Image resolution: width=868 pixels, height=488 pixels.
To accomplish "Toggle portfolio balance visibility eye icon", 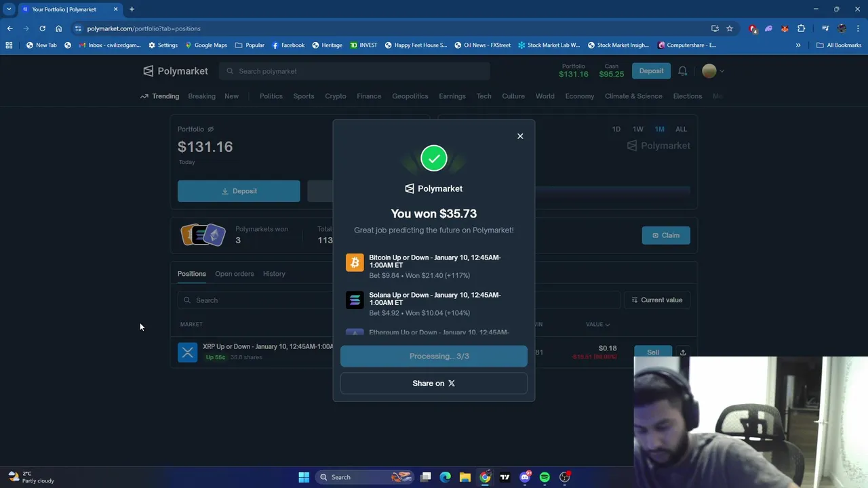I will tap(210, 129).
